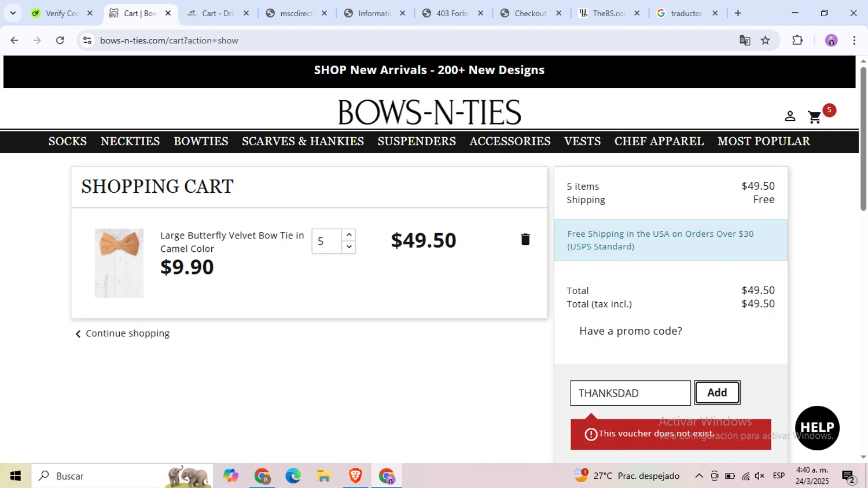
Task: Open File Explorer from taskbar
Action: point(324,476)
